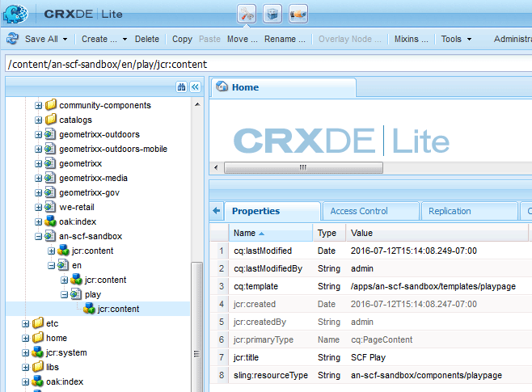532x392 pixels.
Task: Click the catalogs folder icon
Action: point(51,120)
